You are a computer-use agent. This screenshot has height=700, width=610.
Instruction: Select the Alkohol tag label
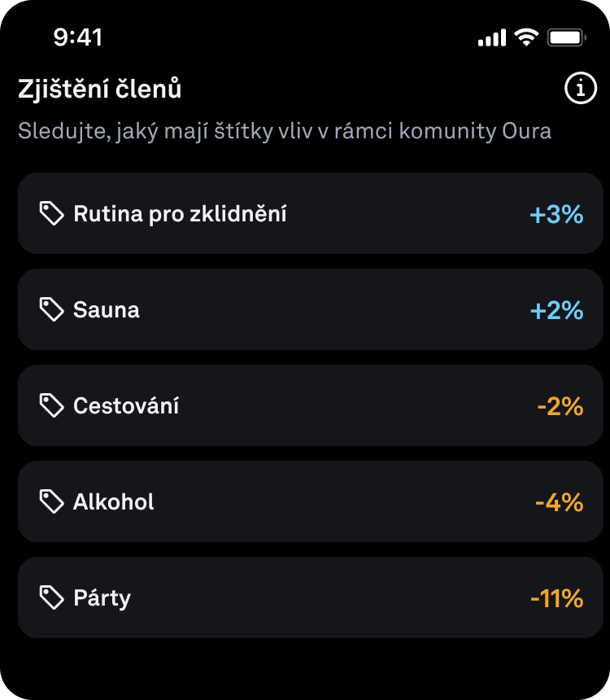[114, 501]
